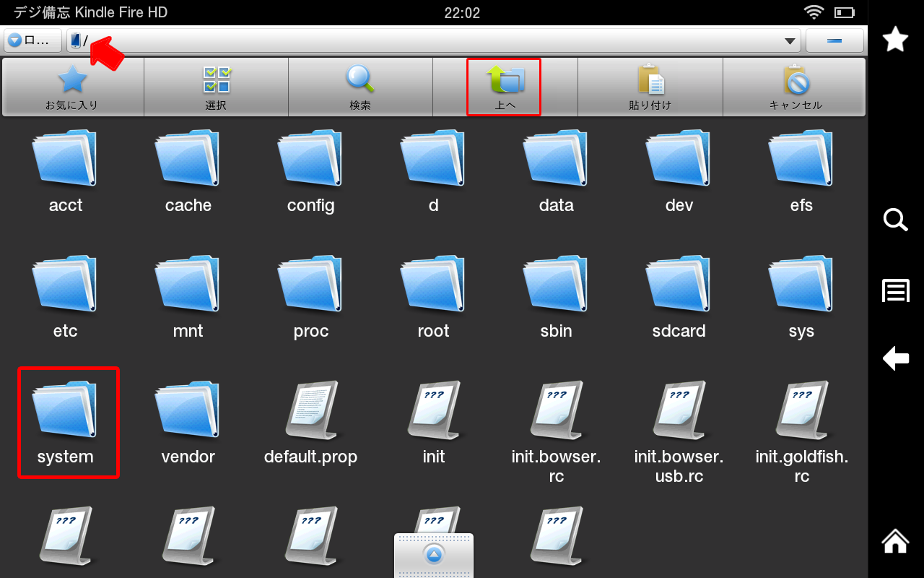Tap the Kindle sidebar search magnifier

[x=895, y=220]
